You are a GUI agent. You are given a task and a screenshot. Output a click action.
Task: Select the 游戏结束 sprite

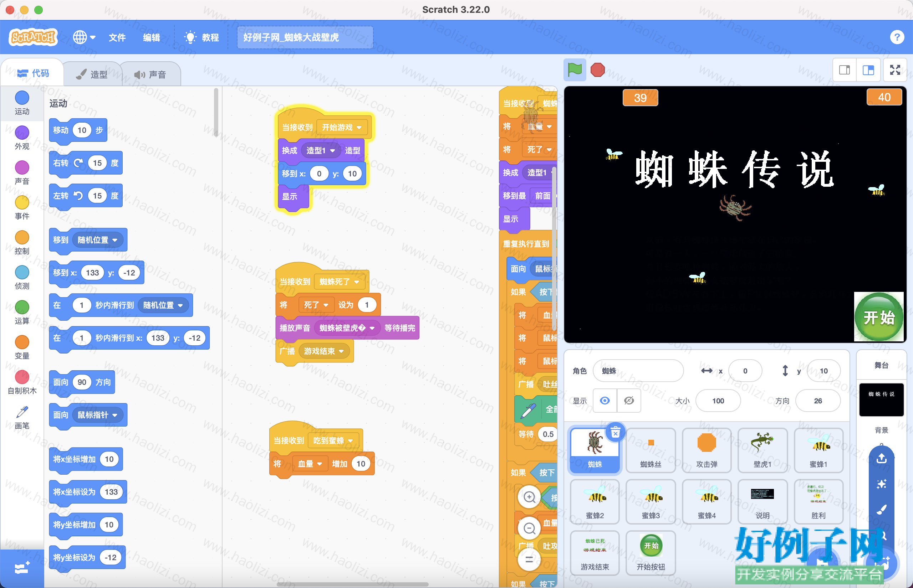595,553
